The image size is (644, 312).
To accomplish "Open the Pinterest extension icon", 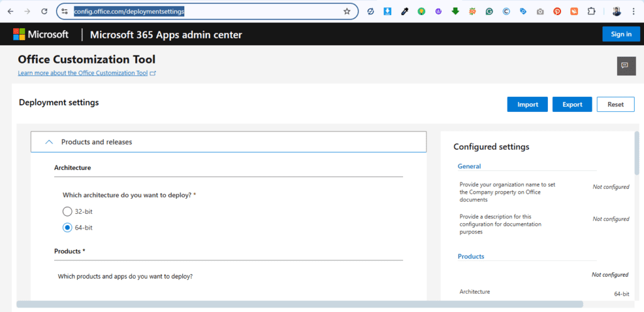I will 557,11.
